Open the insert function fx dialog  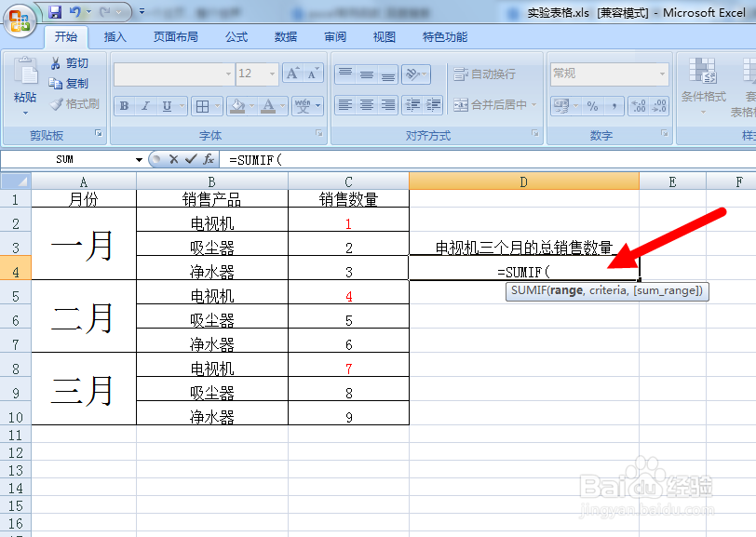pyautogui.click(x=209, y=159)
